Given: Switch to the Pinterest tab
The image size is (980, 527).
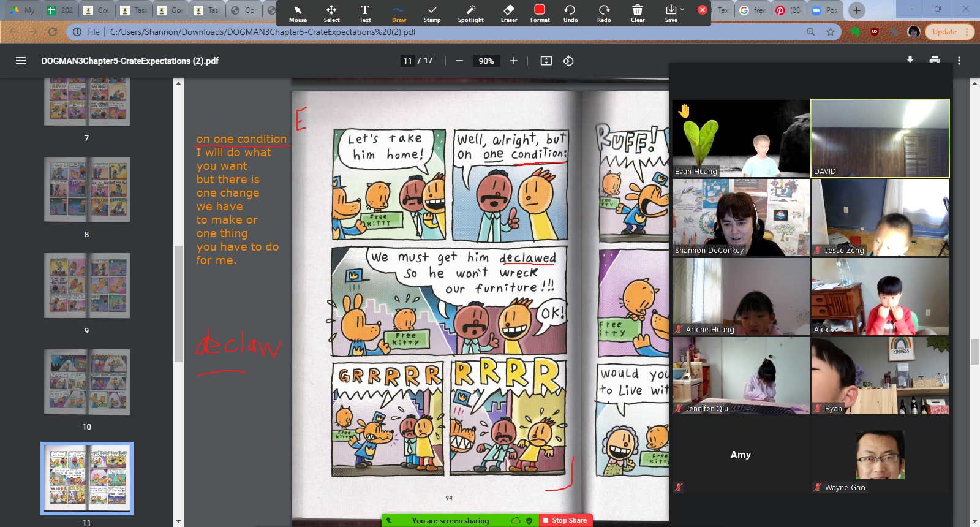Looking at the screenshot, I should point(788,10).
